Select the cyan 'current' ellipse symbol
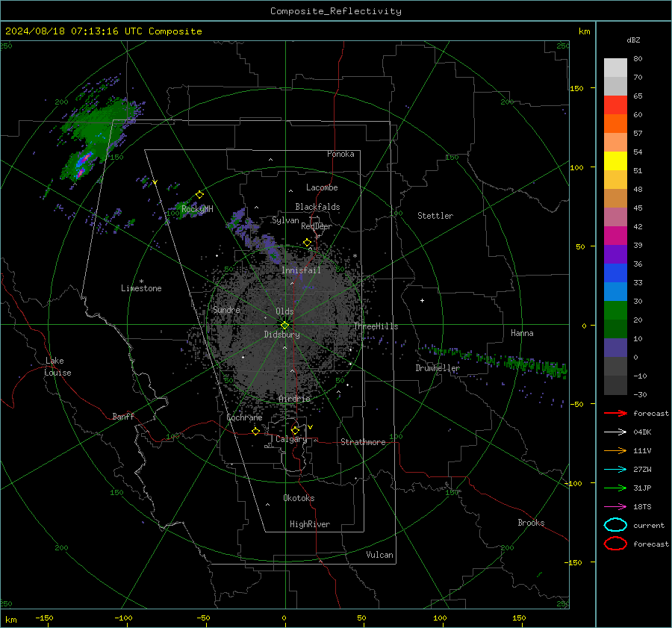672x628 pixels. point(615,525)
